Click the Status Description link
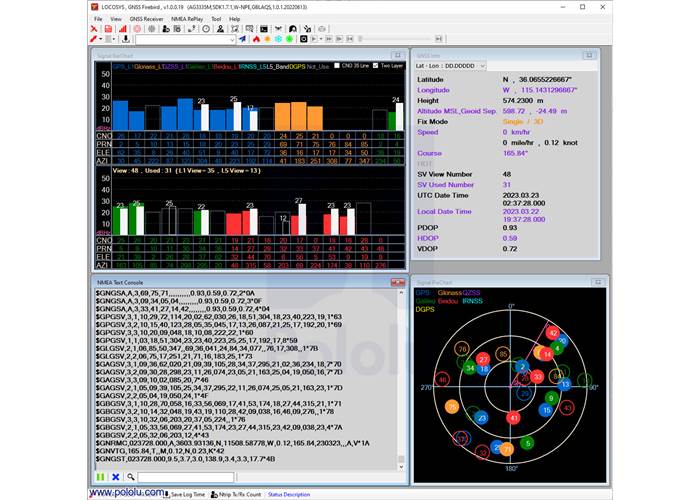Viewport: 700px width, 500px height. coord(289,494)
